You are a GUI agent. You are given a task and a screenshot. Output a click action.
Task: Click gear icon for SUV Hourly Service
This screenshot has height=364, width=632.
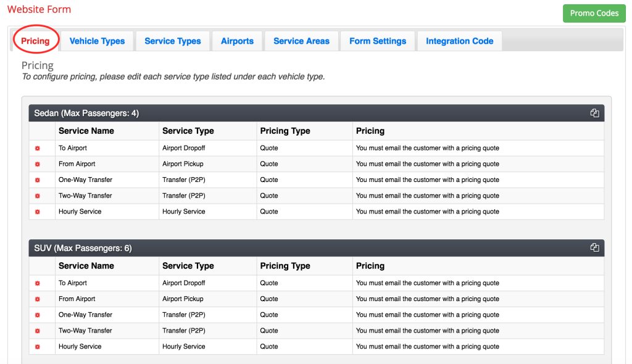pyautogui.click(x=38, y=347)
